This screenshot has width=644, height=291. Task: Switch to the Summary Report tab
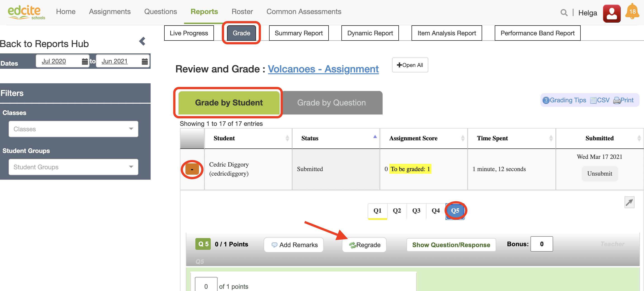point(298,33)
